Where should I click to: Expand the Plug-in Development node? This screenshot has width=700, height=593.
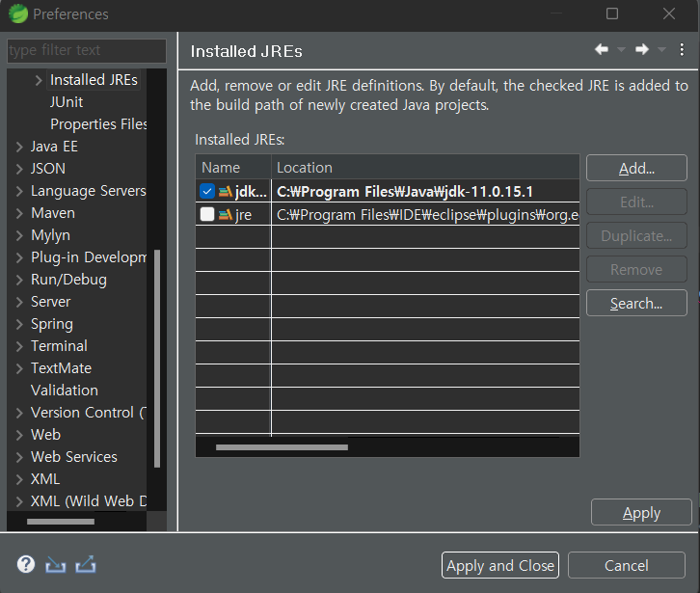[19, 257]
